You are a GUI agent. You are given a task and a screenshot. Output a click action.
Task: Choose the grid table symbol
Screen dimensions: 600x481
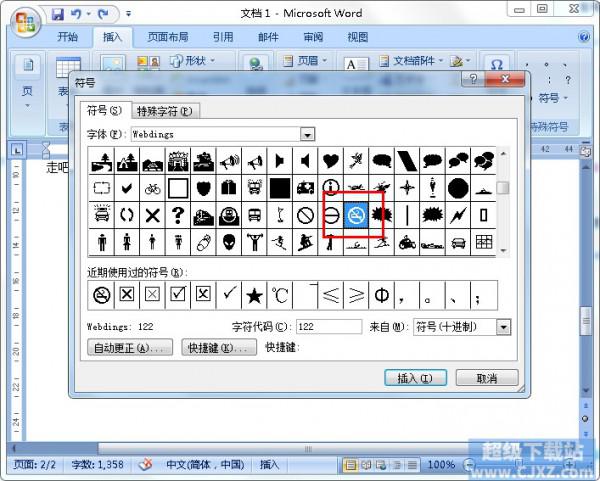click(x=484, y=242)
